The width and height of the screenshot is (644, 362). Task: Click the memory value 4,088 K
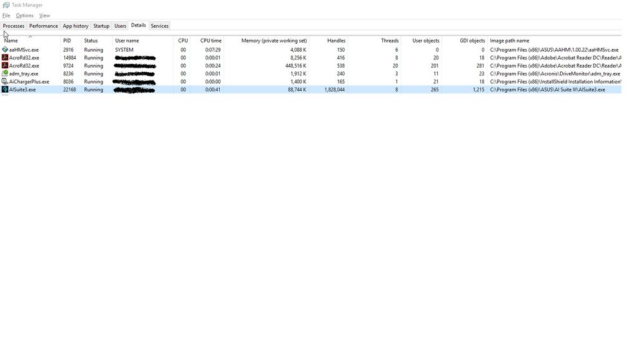[298, 50]
